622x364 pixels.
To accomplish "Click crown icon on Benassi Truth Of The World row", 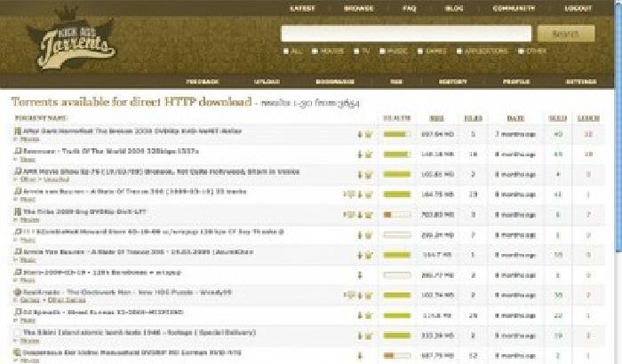I will 368,152.
